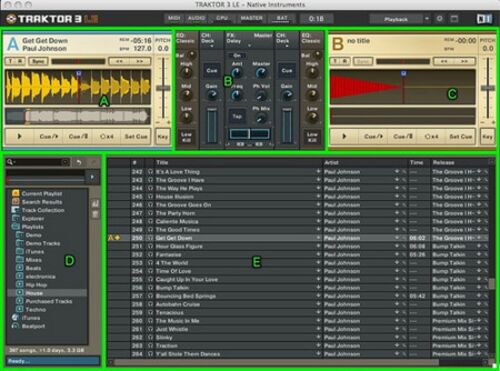The height and width of the screenshot is (371, 500).
Task: Click the FX Tap tempo button
Action: [237, 116]
